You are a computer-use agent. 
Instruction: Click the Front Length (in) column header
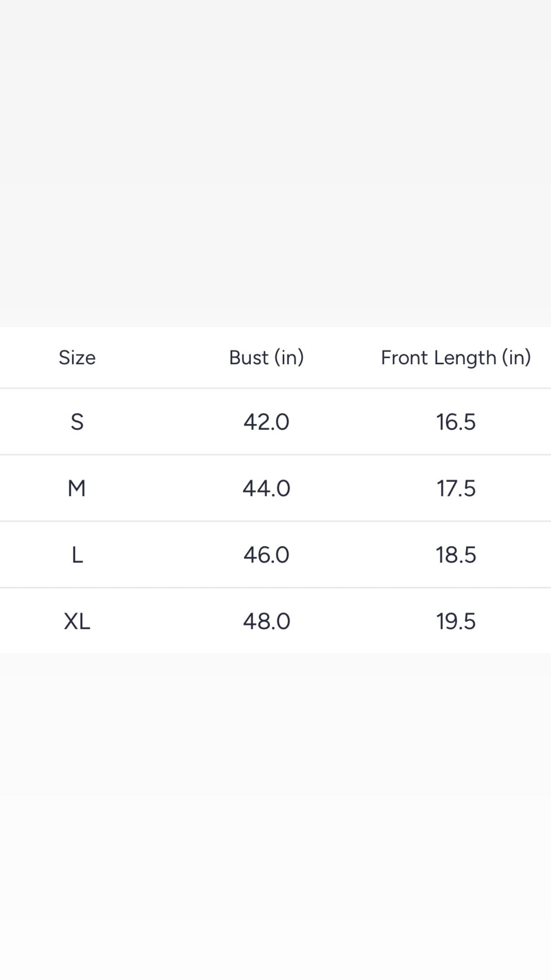coord(455,357)
